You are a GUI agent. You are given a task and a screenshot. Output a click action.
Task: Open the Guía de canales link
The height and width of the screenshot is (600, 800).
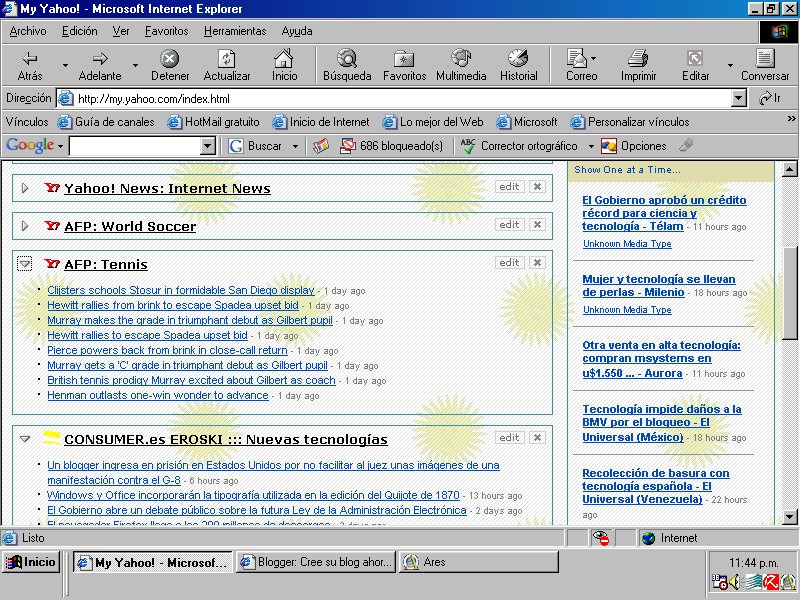pyautogui.click(x=106, y=122)
